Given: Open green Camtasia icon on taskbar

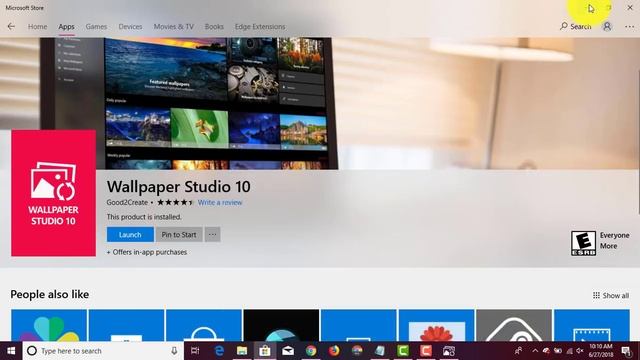Looking at the screenshot, I should [403, 351].
